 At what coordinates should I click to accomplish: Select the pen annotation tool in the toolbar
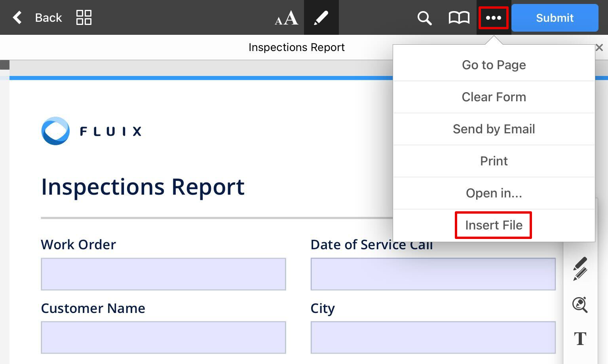321,17
